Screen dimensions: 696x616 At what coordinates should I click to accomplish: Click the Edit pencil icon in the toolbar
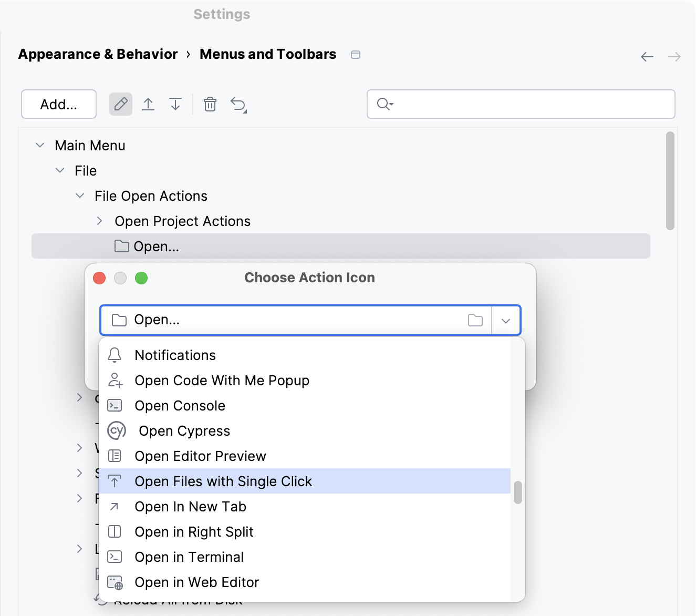coord(120,104)
